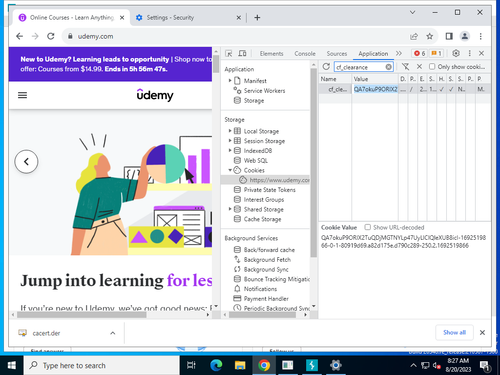Expand the IndexedDB tree node
Image resolution: width=500 pixels, height=375 pixels.
[x=230, y=151]
